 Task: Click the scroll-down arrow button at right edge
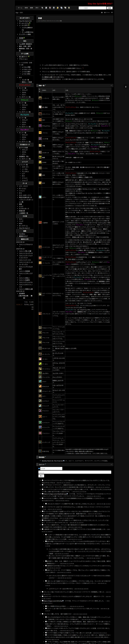click(126, 87)
